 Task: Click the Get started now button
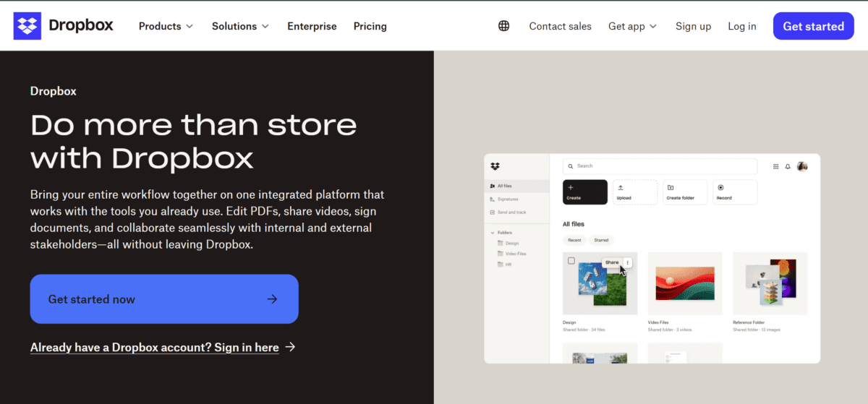164,299
